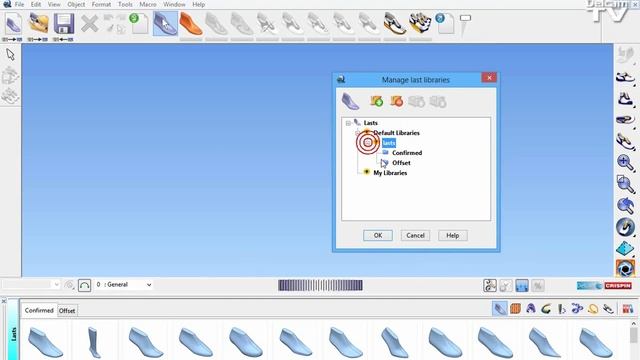Image resolution: width=640 pixels, height=360 pixels.
Task: Pick the first last thumbnail in library
Action: tap(46, 342)
